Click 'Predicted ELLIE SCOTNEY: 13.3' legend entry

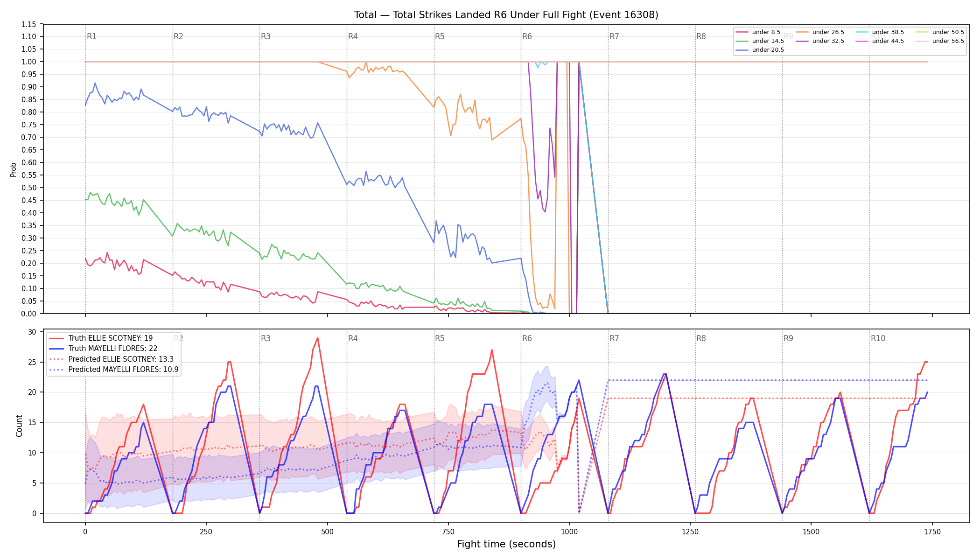click(x=111, y=359)
